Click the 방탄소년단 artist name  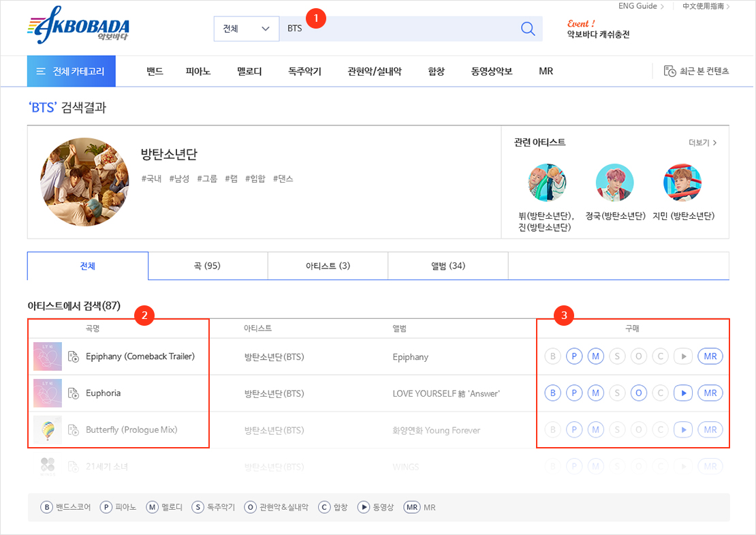169,155
